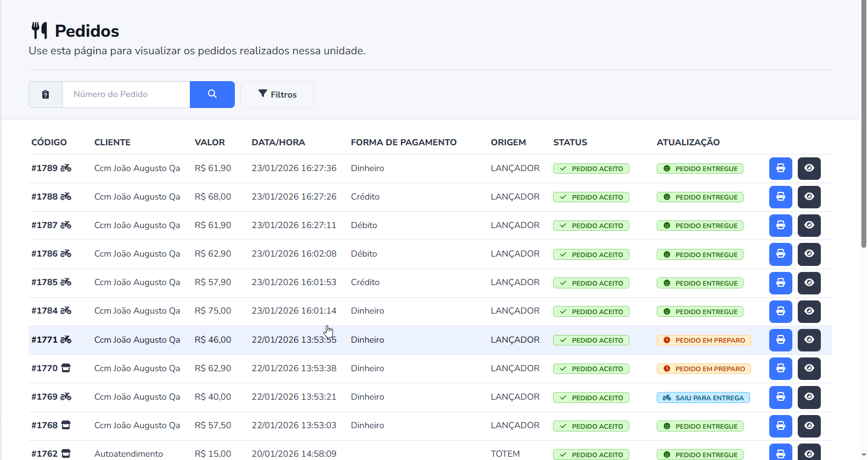The image size is (868, 460).
Task: Click print icon for order #1784
Action: tap(780, 311)
